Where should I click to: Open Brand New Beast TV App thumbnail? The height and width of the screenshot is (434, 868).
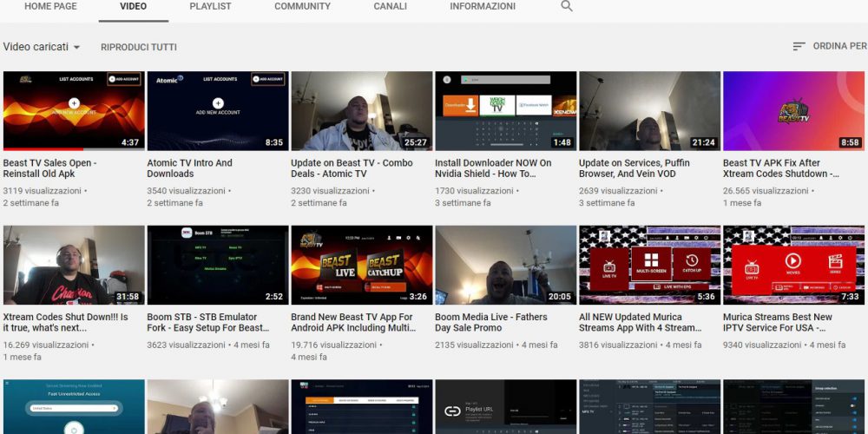pyautogui.click(x=362, y=265)
